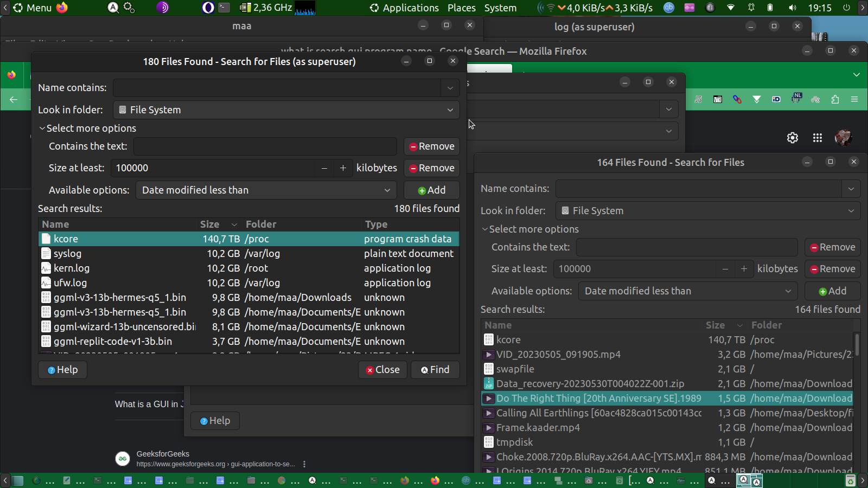Image resolution: width=868 pixels, height=488 pixels.
Task: Click the Find button
Action: 435,370
